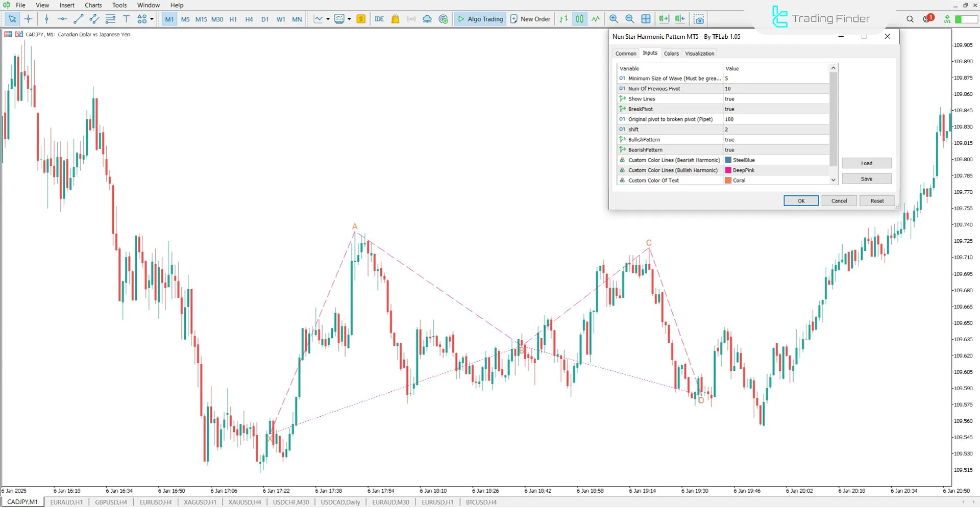This screenshot has height=508, width=980.
Task: Open the Charts menu
Action: [x=93, y=5]
